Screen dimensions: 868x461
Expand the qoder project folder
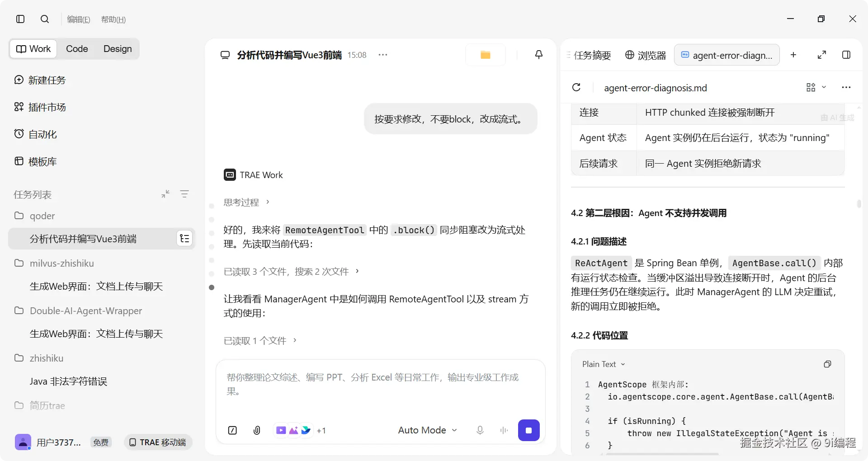click(34, 216)
